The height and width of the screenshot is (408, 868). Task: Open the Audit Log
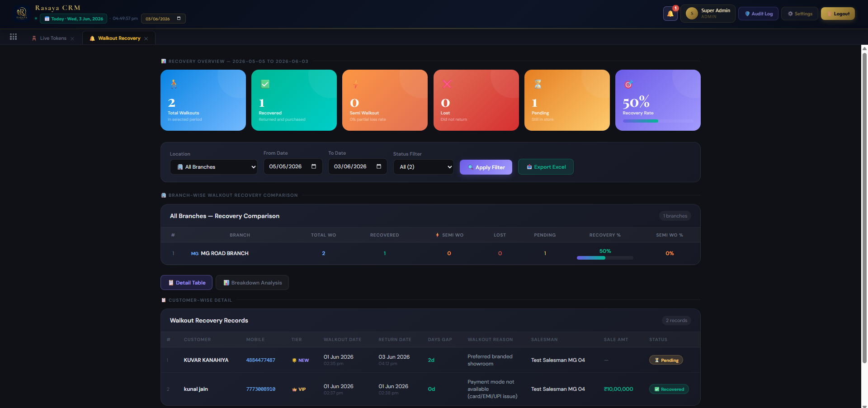click(758, 14)
